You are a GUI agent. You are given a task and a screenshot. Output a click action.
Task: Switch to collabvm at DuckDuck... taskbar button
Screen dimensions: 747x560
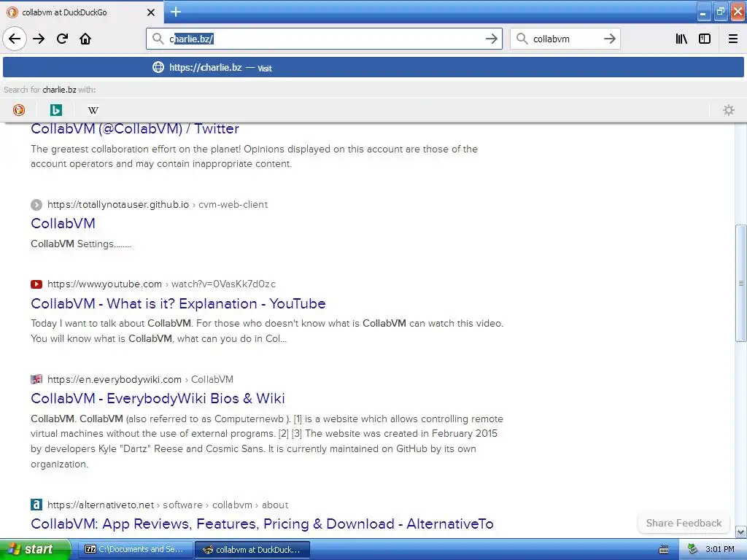252,550
